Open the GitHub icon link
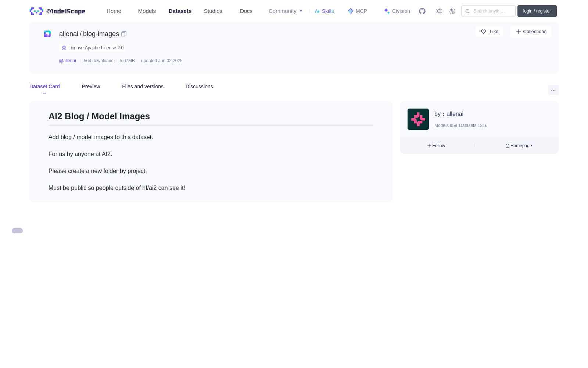 coord(422,11)
